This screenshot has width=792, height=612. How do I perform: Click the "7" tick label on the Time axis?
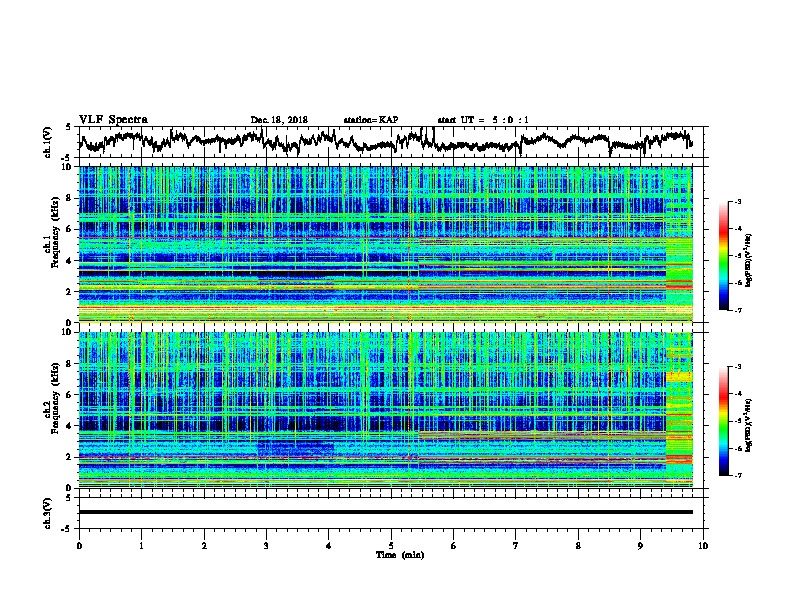[516, 546]
